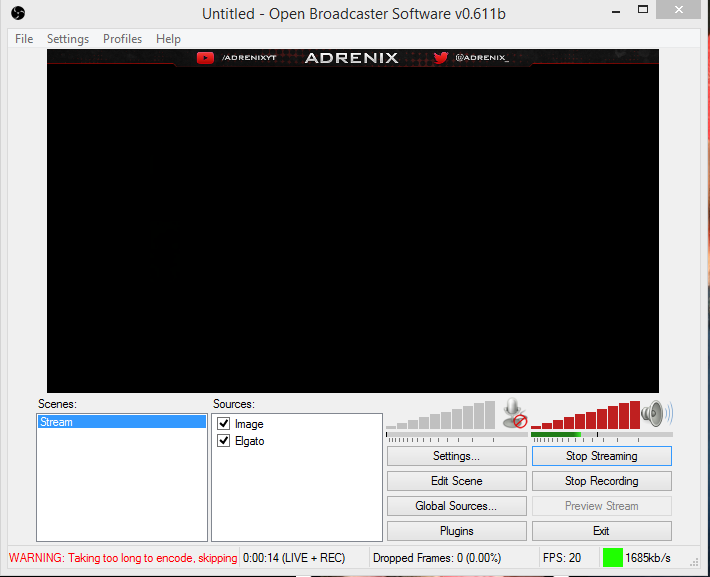Image resolution: width=710 pixels, height=577 pixels.
Task: Adjust the microphone volume bars
Action: click(x=441, y=414)
